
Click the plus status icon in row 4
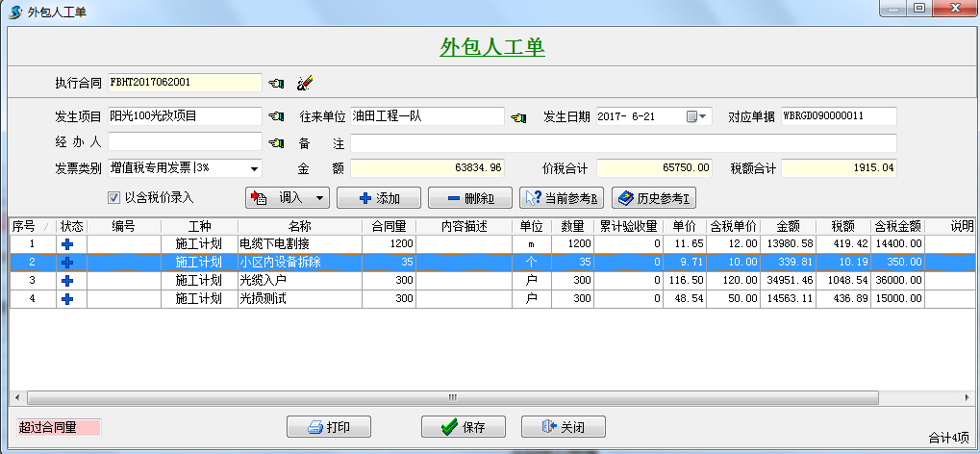coord(67,298)
